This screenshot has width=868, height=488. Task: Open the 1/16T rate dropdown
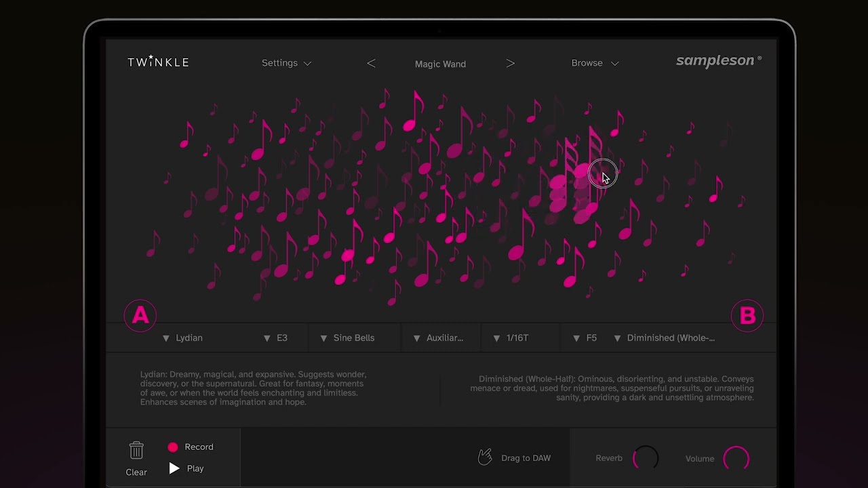tap(511, 338)
